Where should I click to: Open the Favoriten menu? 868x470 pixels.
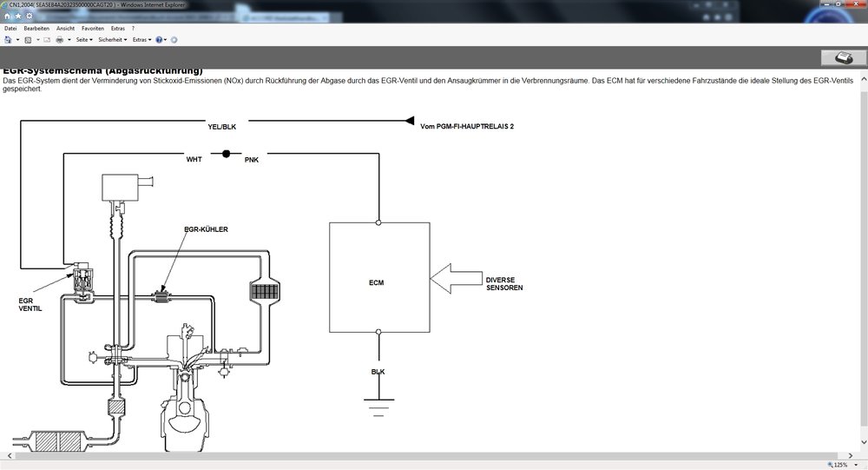coord(92,29)
